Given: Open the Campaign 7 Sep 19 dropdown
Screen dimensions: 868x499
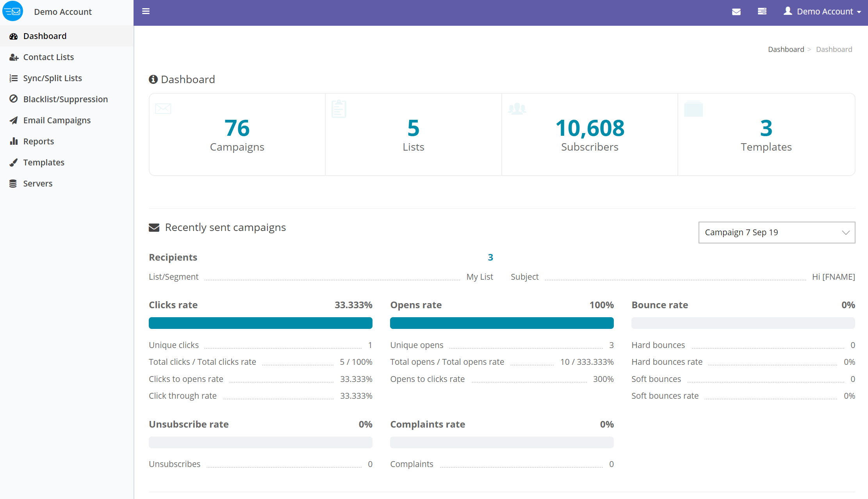Looking at the screenshot, I should click(x=777, y=233).
